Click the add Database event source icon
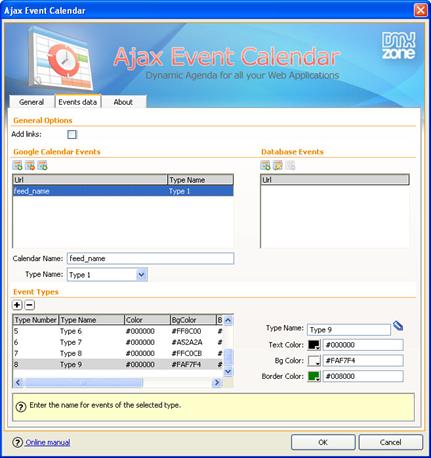This screenshot has height=458, width=431. [x=265, y=165]
